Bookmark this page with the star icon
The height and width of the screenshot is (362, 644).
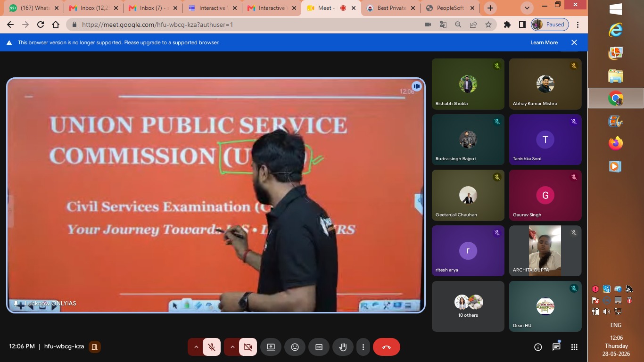(488, 25)
